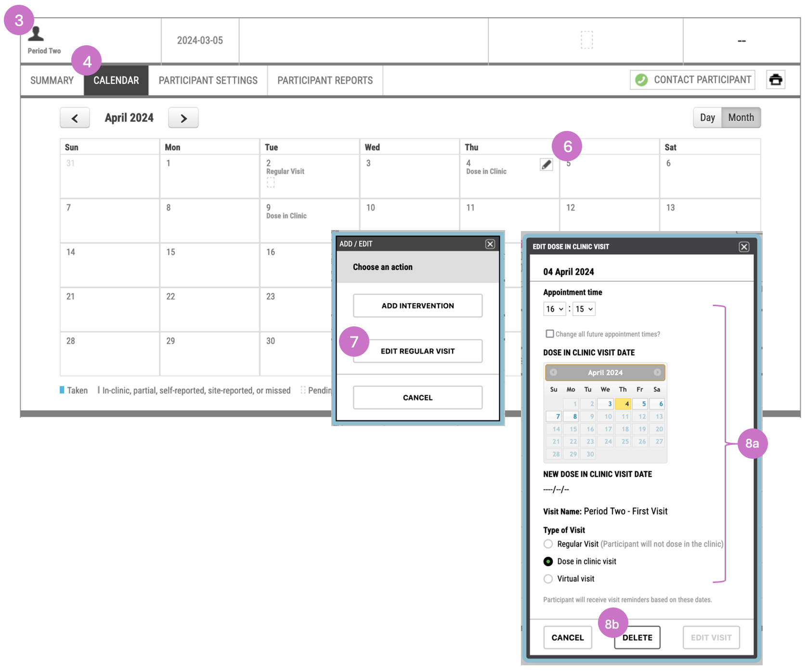Pick April 5 in the mini date picker
The image size is (806, 672).
tap(640, 404)
